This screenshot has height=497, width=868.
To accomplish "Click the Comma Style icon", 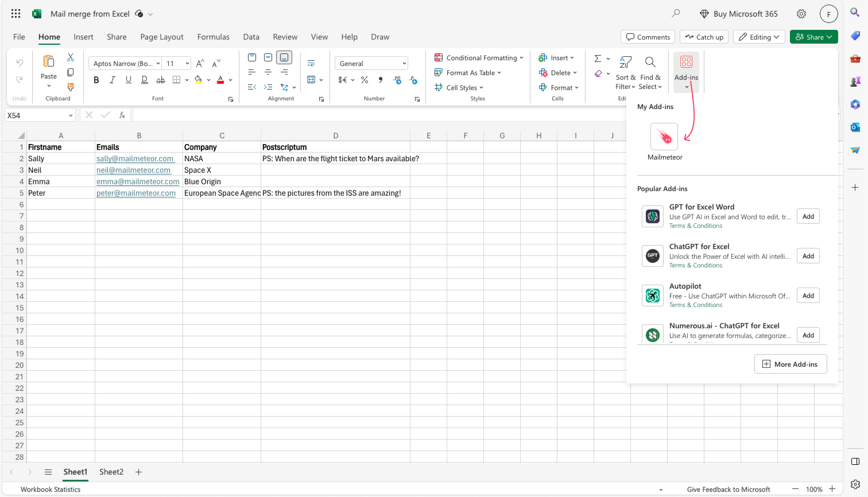I will [380, 80].
